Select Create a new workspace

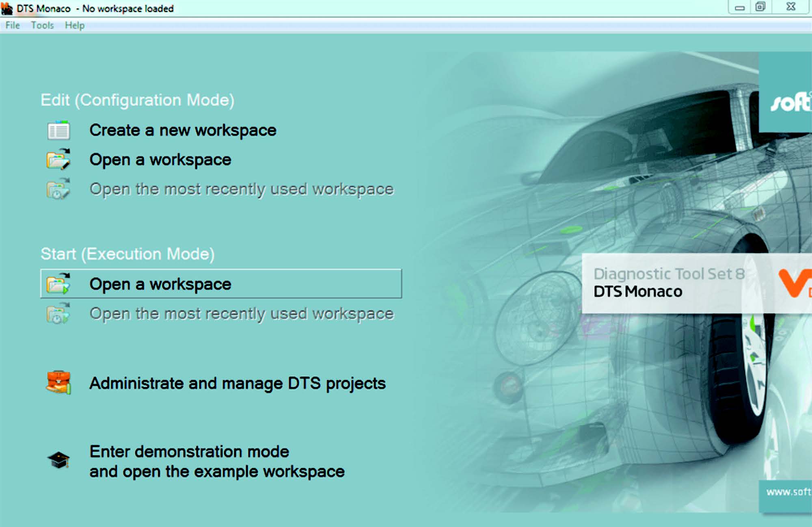coord(183,130)
